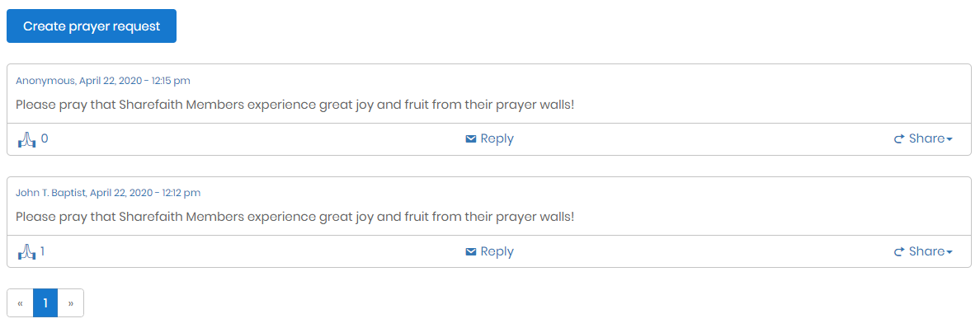
Task: Click envelope icon on John T. Baptist request
Action: point(471,252)
